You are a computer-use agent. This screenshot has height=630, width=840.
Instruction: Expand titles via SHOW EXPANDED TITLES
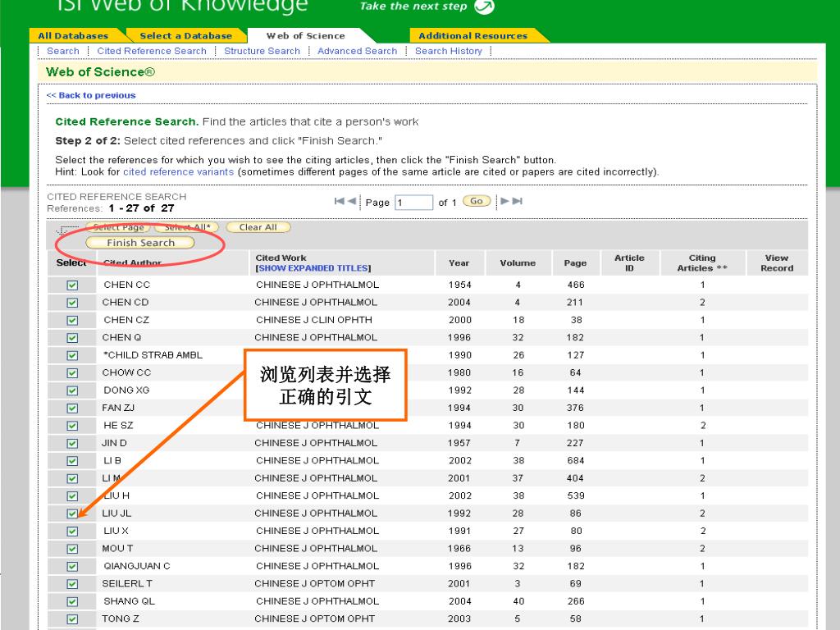coord(313,268)
